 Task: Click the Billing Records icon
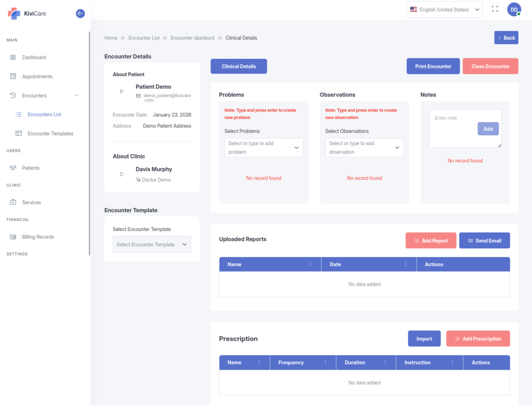click(x=13, y=237)
